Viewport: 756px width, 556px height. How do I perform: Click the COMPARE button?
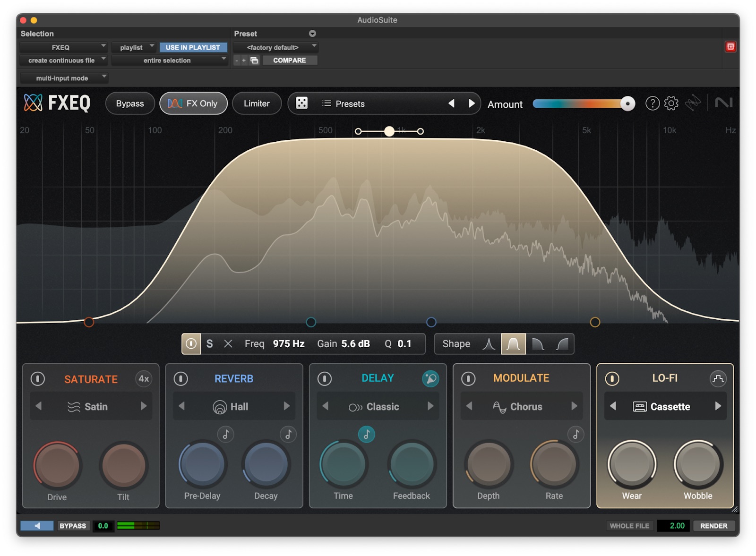tap(289, 60)
